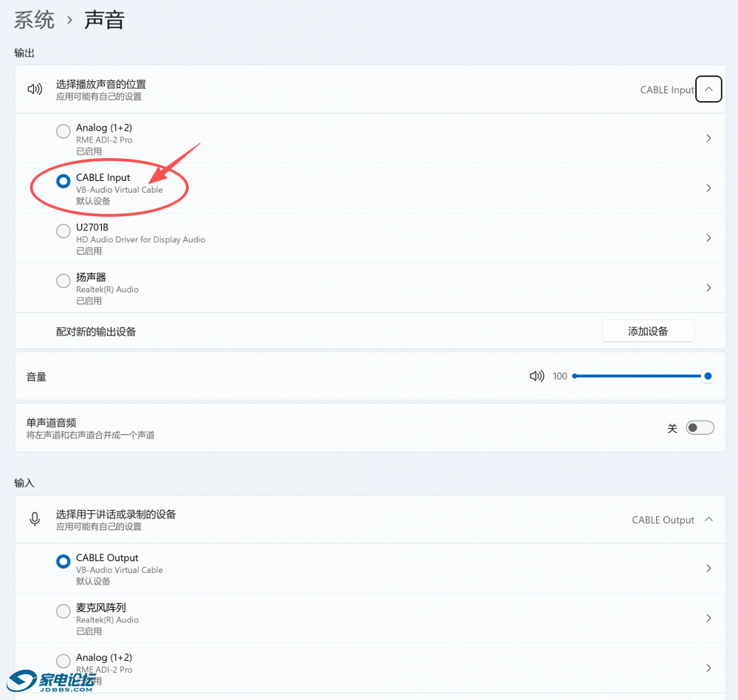Open Analog (1+2) output properties arrow
Screen dimensions: 738x700
pyautogui.click(x=708, y=138)
